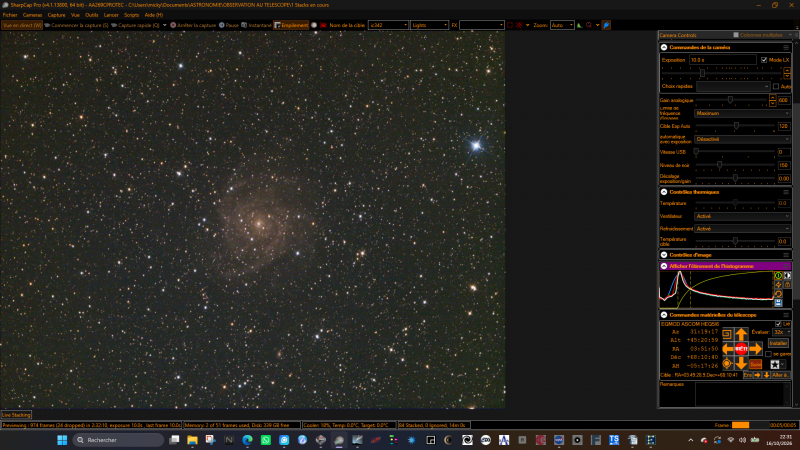Move the telescope left with the orange arrow
The height and width of the screenshot is (450, 800).
(x=728, y=349)
